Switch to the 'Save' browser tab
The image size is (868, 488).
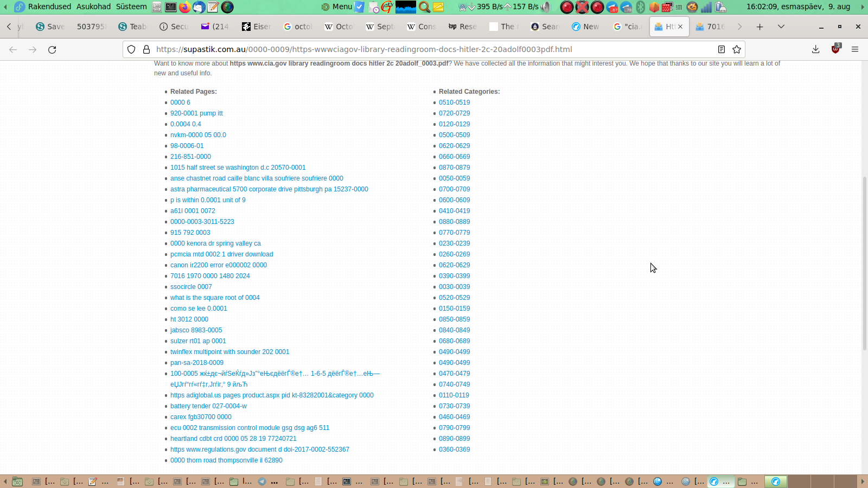50,27
